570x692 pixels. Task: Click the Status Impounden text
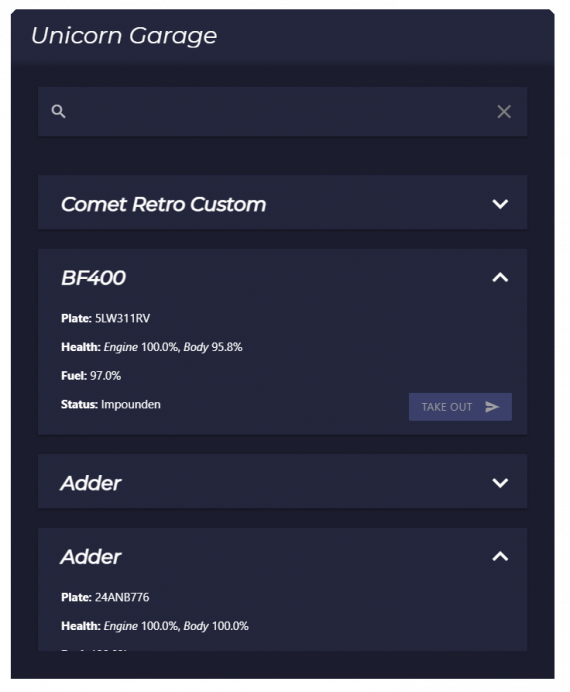click(111, 405)
